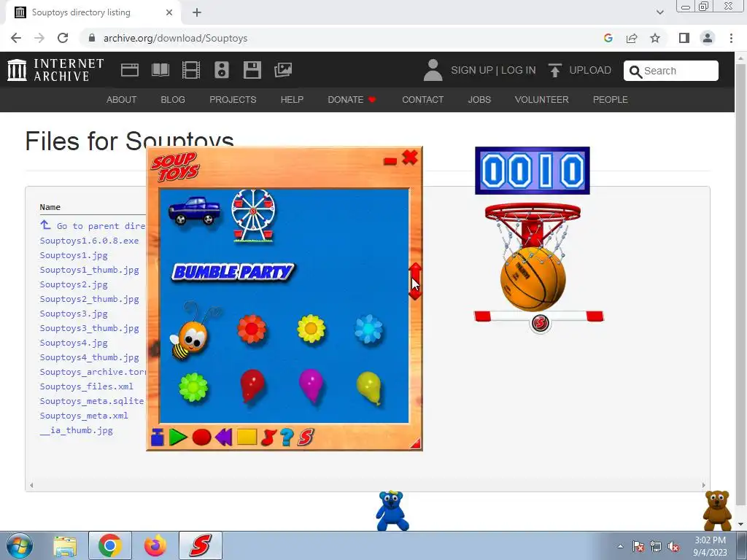
Task: Click Go to parent directory link
Action: (93, 226)
